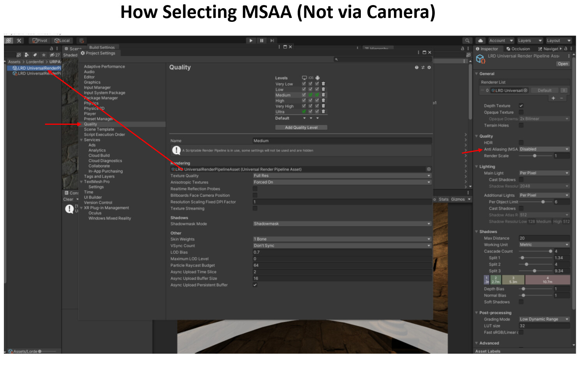Enable the HDR checkbox in the Inspector
588x365 pixels.
(x=521, y=142)
